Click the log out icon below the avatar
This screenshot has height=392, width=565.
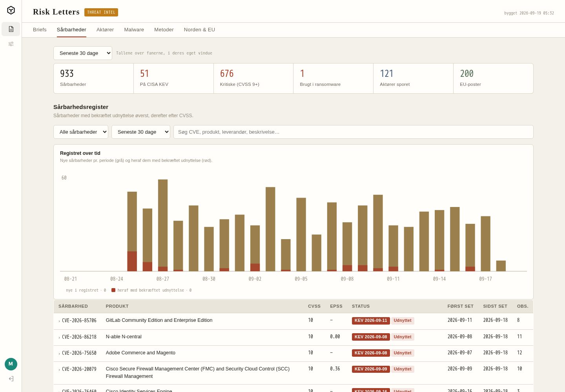tap(11, 379)
